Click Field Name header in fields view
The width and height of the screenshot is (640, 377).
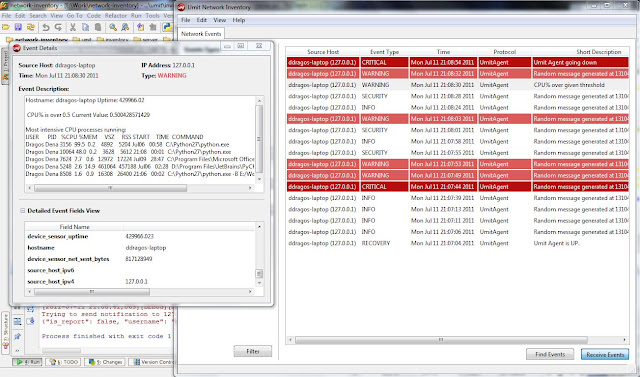click(74, 227)
